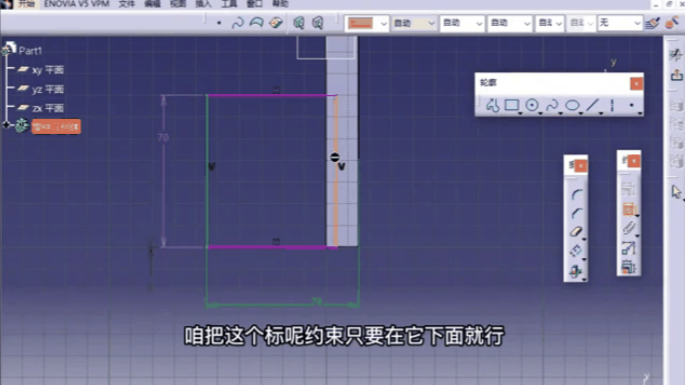Image resolution: width=685 pixels, height=385 pixels.
Task: Open the third 自动 dropdown
Action: coord(509,23)
